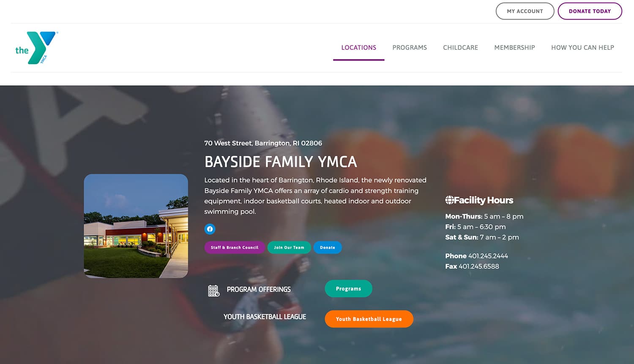Open the Facebook icon link
Image resolution: width=634 pixels, height=364 pixels.
tap(210, 229)
